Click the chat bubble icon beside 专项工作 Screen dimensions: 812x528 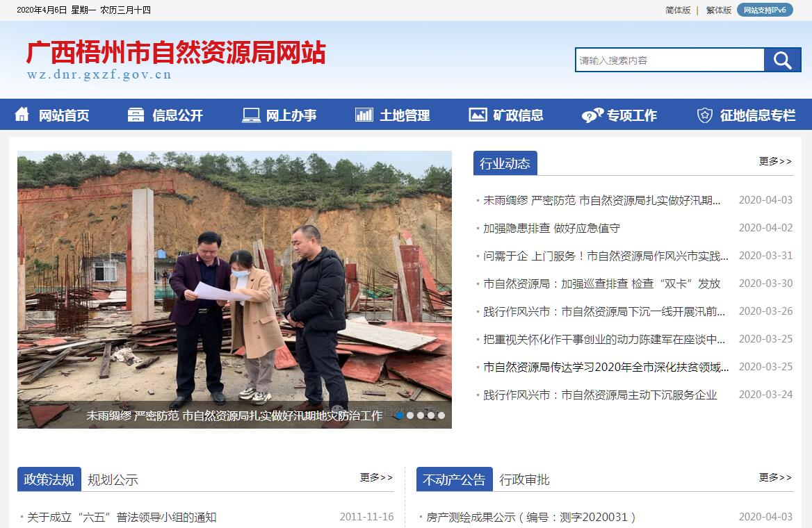click(592, 115)
